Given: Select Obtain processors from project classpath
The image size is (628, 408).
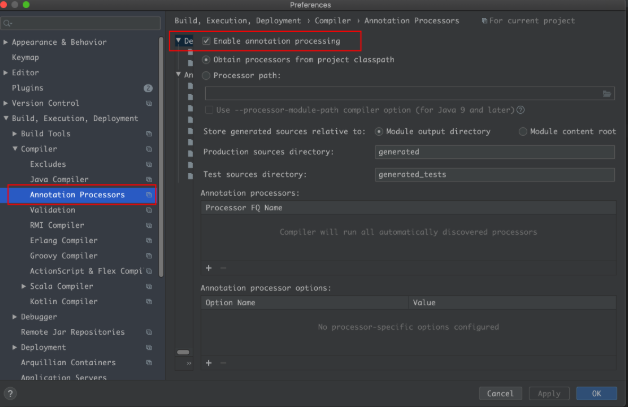Looking at the screenshot, I should tap(207, 59).
